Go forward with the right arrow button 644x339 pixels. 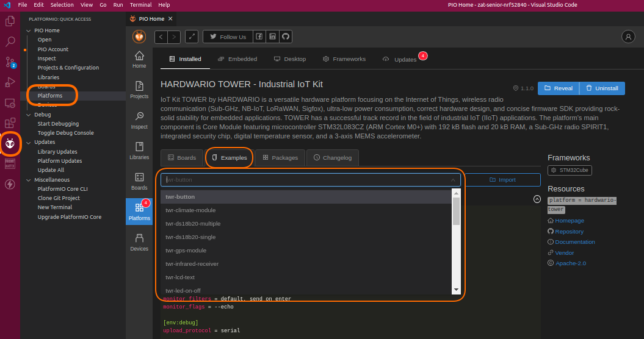[x=174, y=37]
